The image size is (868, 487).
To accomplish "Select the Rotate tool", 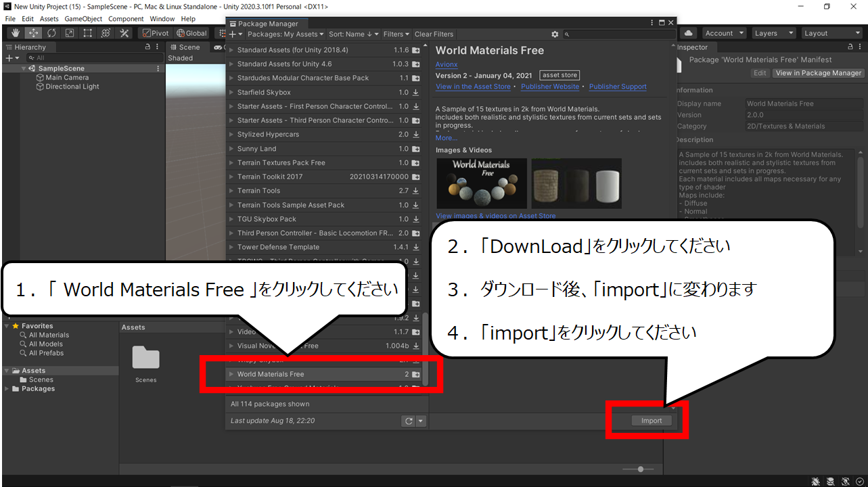I will (x=51, y=33).
